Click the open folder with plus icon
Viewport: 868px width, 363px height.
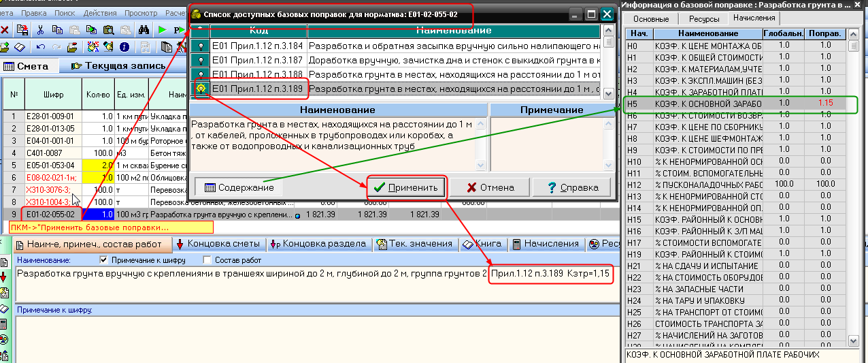pyautogui.click(x=4, y=47)
